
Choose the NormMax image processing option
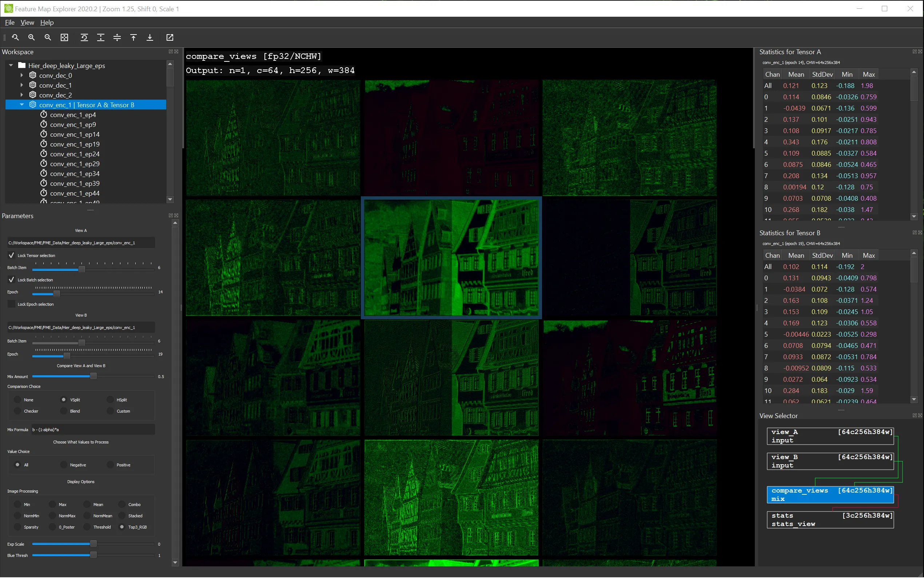[52, 516]
